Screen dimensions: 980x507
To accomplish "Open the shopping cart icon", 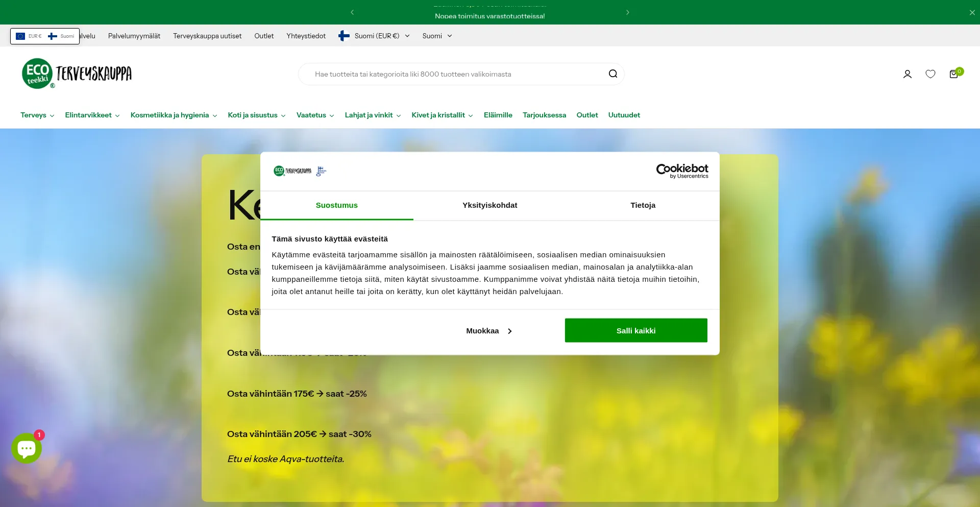I will click(953, 74).
